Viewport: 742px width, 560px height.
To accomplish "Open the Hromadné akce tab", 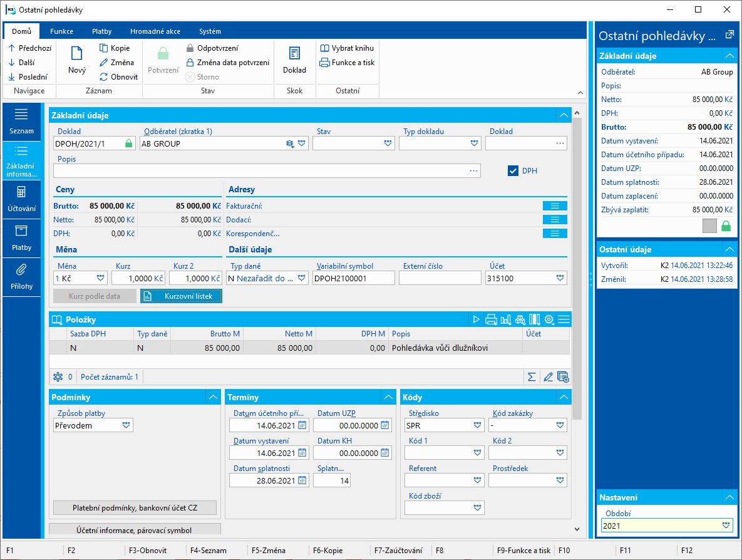I will pyautogui.click(x=156, y=31).
